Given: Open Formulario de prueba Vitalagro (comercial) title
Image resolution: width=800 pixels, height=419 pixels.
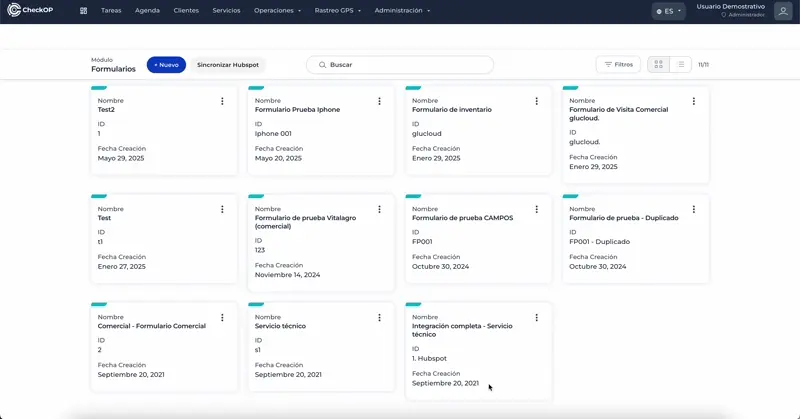Looking at the screenshot, I should [x=306, y=222].
